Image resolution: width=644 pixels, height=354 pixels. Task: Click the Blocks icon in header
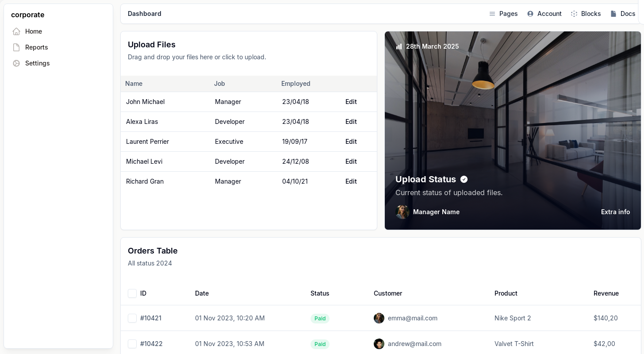[574, 14]
